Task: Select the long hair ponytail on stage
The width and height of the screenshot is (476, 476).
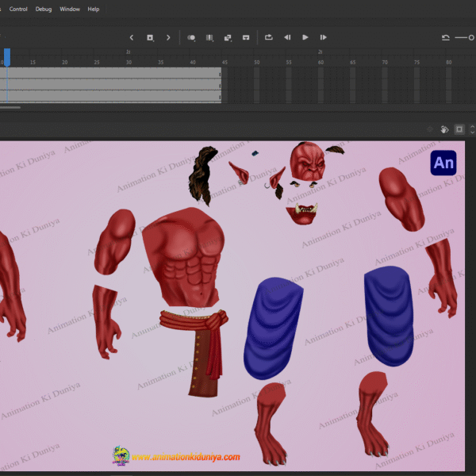Action: point(203,176)
